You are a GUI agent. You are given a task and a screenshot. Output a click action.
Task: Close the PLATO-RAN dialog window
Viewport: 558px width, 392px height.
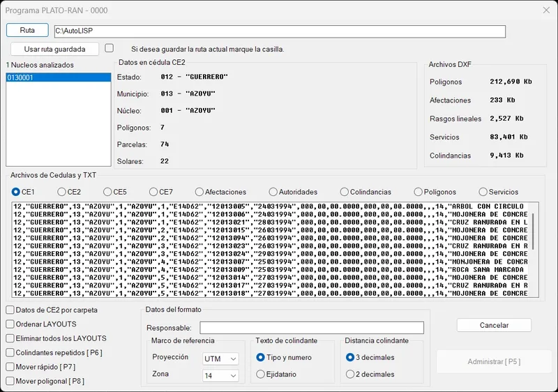coord(546,10)
